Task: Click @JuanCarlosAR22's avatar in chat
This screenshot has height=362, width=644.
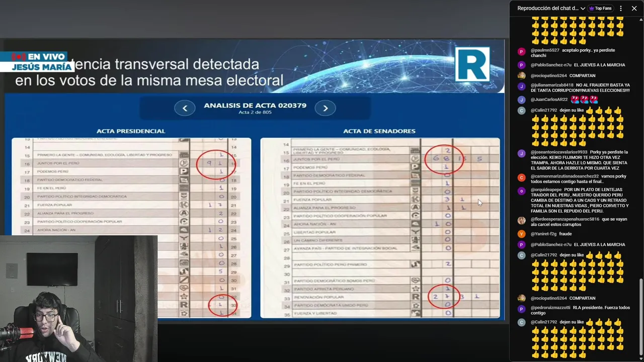Action: (x=522, y=100)
